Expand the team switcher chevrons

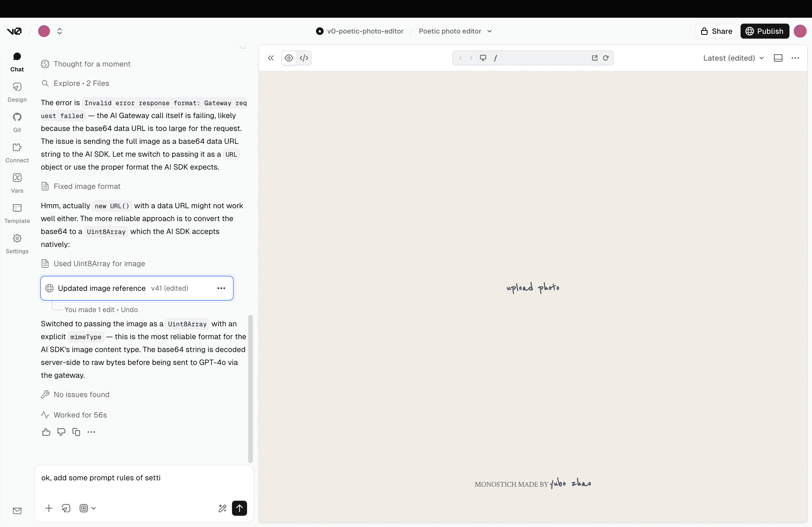point(59,31)
